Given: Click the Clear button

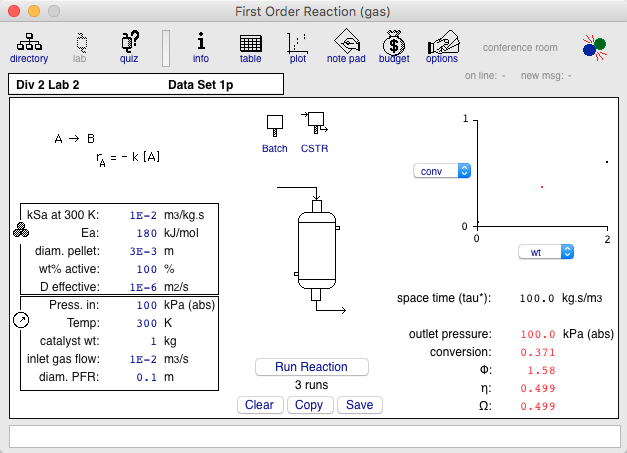Looking at the screenshot, I should tap(260, 405).
